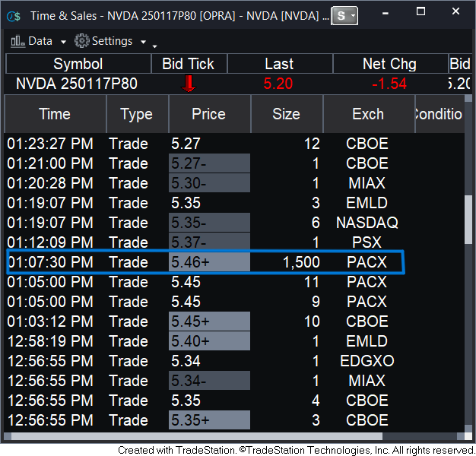Click the horizontal scrollbar thumb
This screenshot has height=456, width=476.
click(x=197, y=436)
